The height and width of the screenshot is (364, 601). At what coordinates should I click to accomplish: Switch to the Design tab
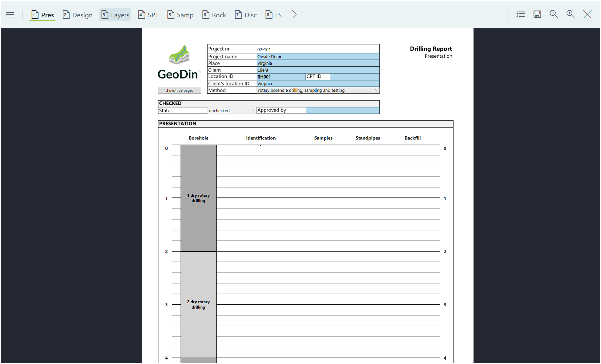(78, 15)
